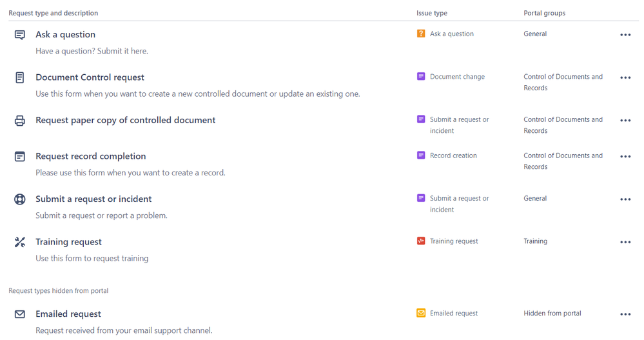Image resolution: width=644 pixels, height=340 pixels.
Task: Click 'General' portal group in Ask a question row
Action: point(535,34)
